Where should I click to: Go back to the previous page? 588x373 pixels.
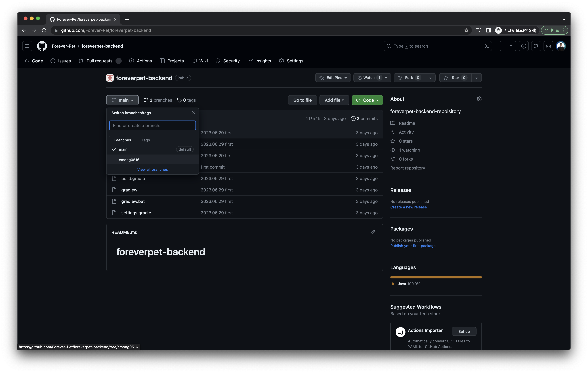(x=24, y=30)
